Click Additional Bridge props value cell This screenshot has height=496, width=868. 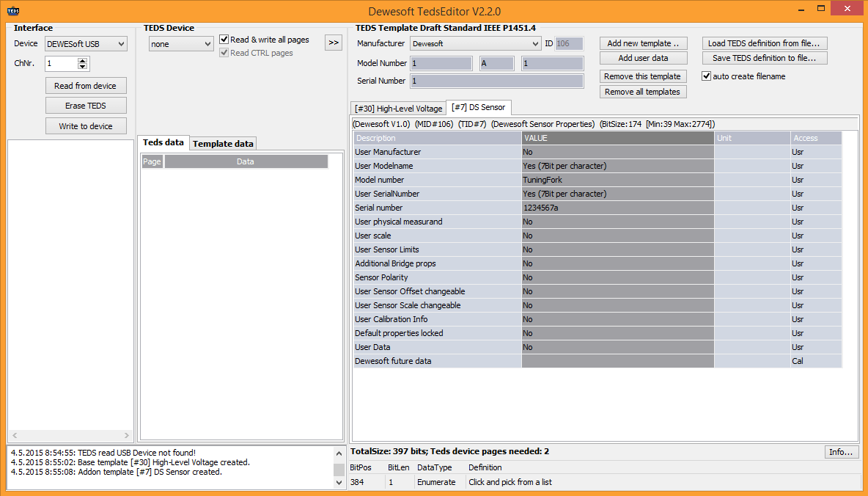coord(618,263)
